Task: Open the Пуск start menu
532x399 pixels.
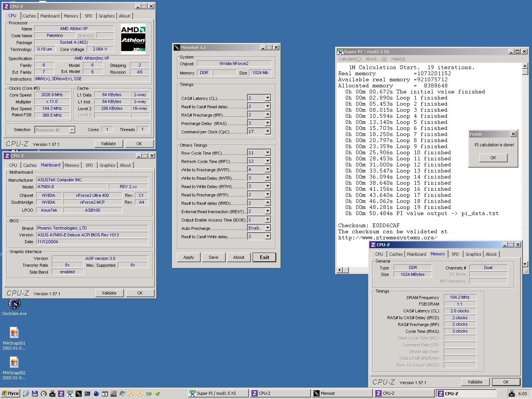Action: [10, 393]
